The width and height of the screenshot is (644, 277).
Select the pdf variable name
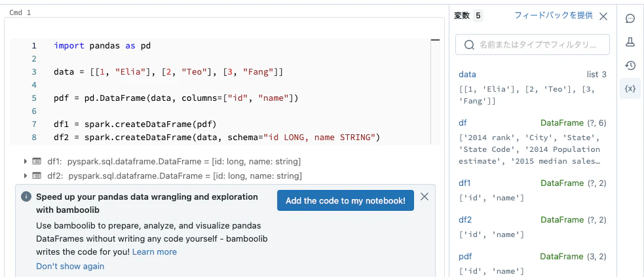click(x=465, y=257)
